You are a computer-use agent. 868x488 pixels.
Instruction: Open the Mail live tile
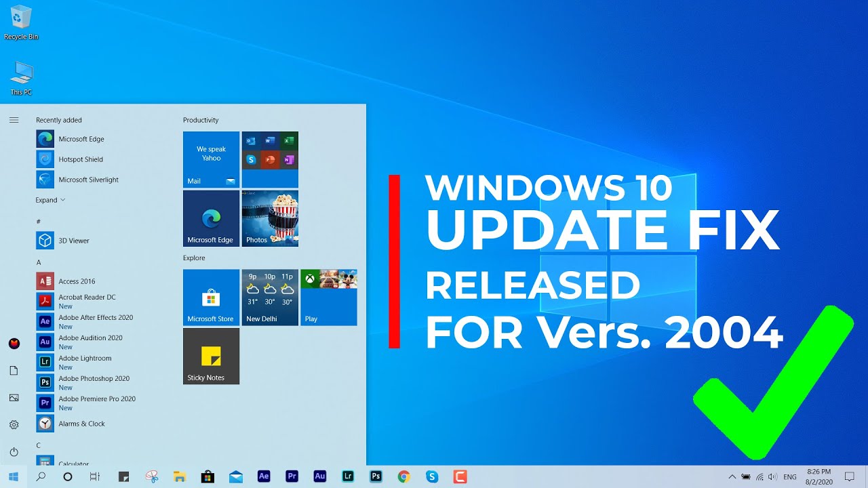coord(211,159)
